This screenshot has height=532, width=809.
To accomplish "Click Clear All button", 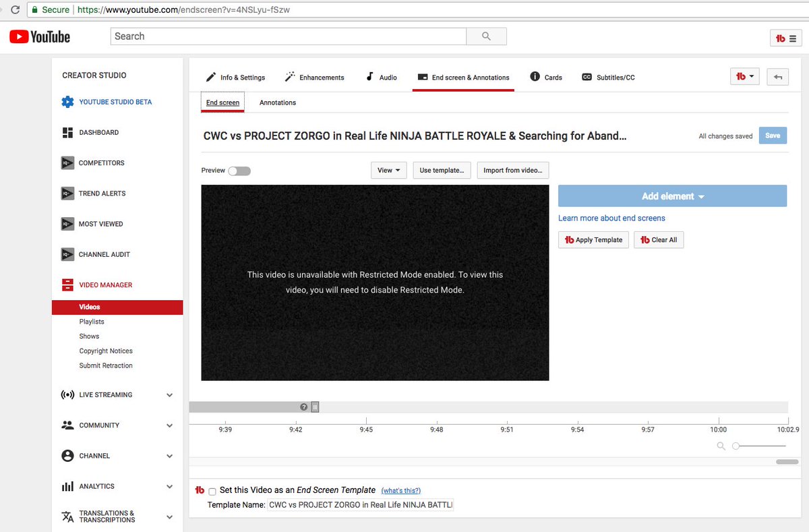I will (x=659, y=239).
